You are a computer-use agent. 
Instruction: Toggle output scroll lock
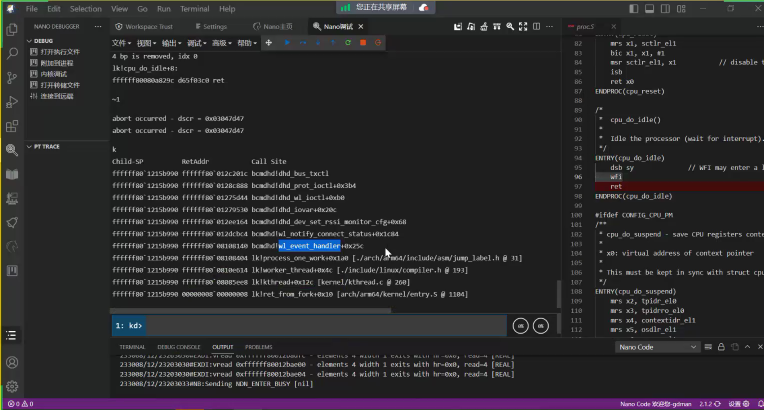point(721,347)
